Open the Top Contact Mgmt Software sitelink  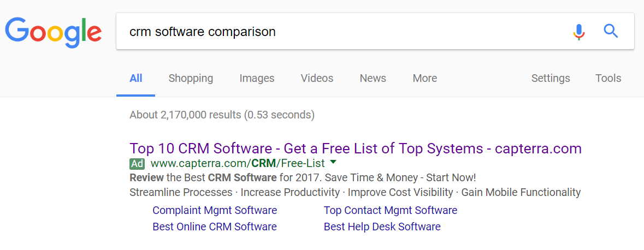pyautogui.click(x=390, y=211)
